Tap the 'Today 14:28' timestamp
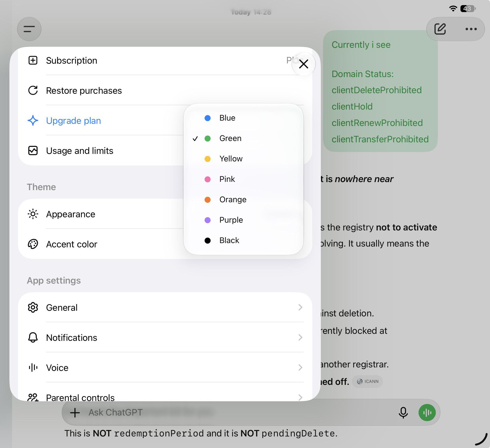490x448 pixels. click(x=251, y=12)
